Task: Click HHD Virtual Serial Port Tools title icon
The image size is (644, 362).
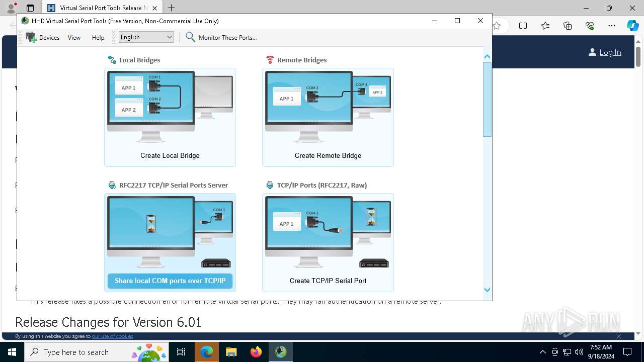Action: 25,21
